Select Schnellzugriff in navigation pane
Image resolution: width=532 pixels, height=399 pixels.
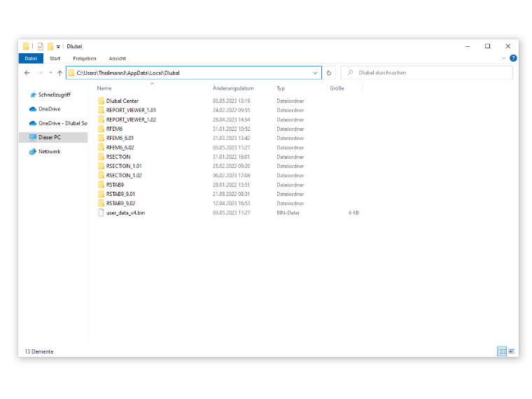click(55, 94)
